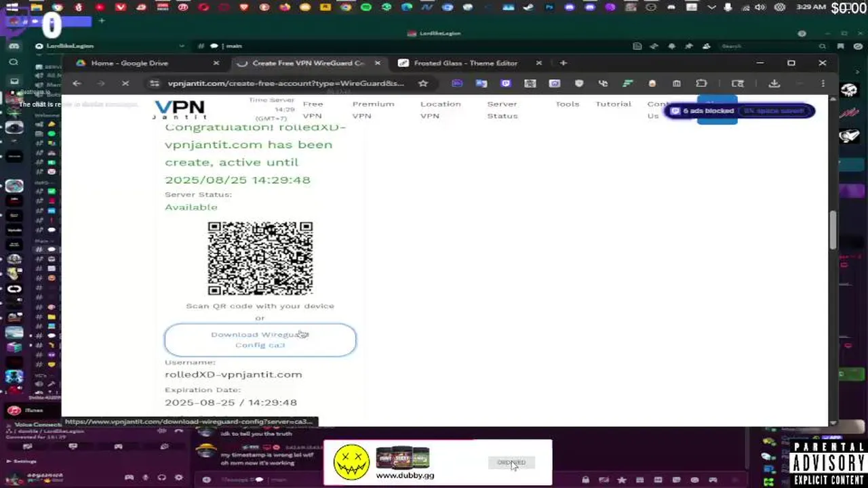Click the shield extension icon in toolbar
868x488 pixels.
579,83
